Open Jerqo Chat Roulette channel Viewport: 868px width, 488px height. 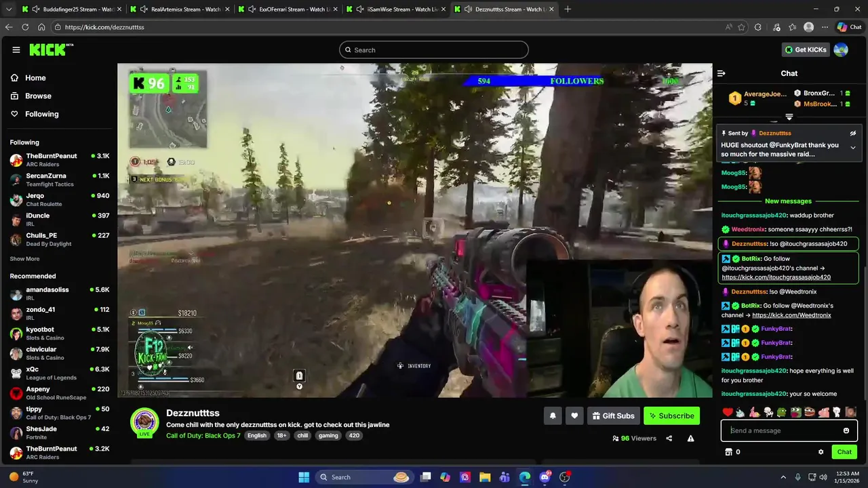60,200
